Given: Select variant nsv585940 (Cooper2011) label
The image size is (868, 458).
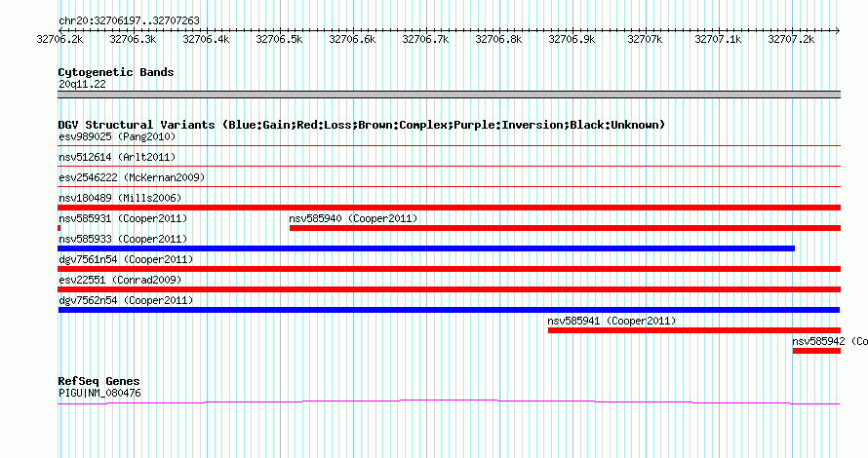Looking at the screenshot, I should (353, 218).
